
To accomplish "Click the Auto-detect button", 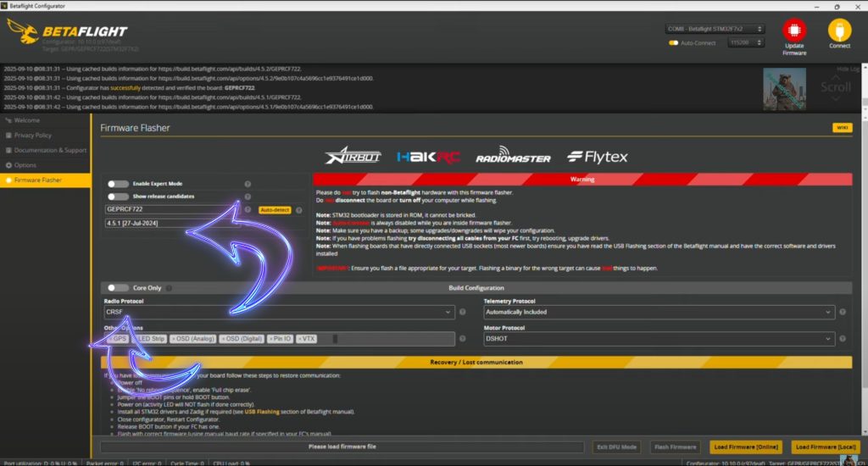I will pos(275,210).
